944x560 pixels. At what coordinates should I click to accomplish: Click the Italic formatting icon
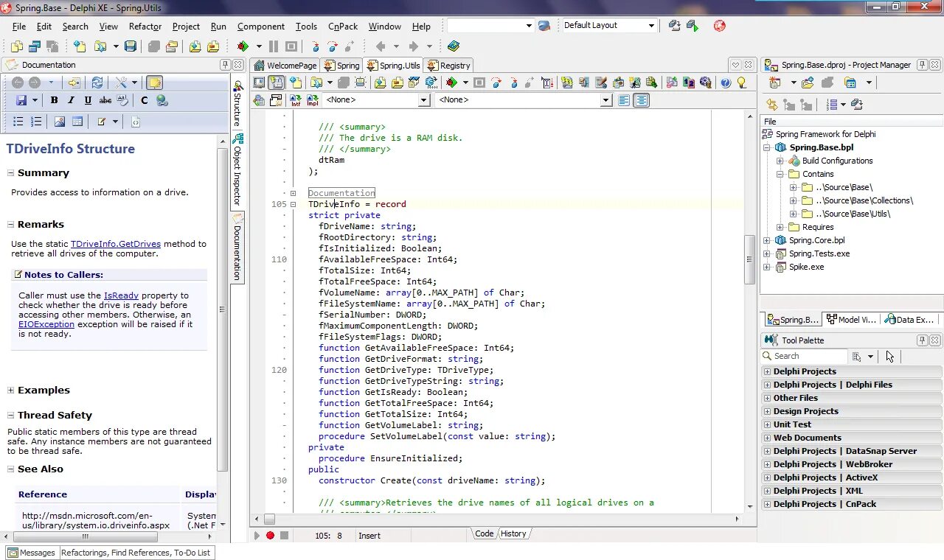pos(71,100)
